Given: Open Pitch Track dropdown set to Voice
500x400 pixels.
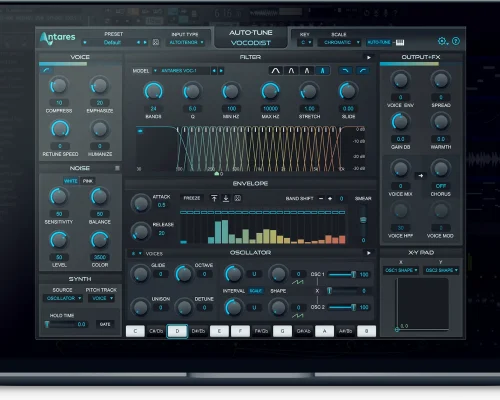Looking at the screenshot, I should click(x=102, y=298).
